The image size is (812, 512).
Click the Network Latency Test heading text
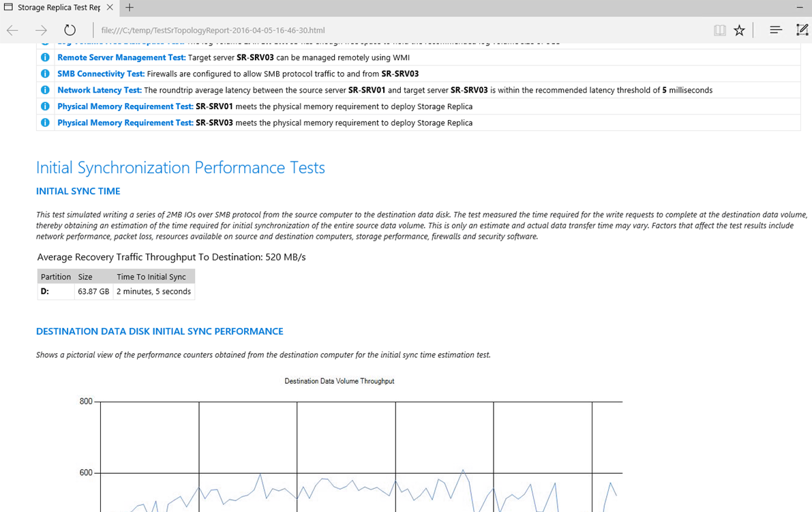point(94,89)
